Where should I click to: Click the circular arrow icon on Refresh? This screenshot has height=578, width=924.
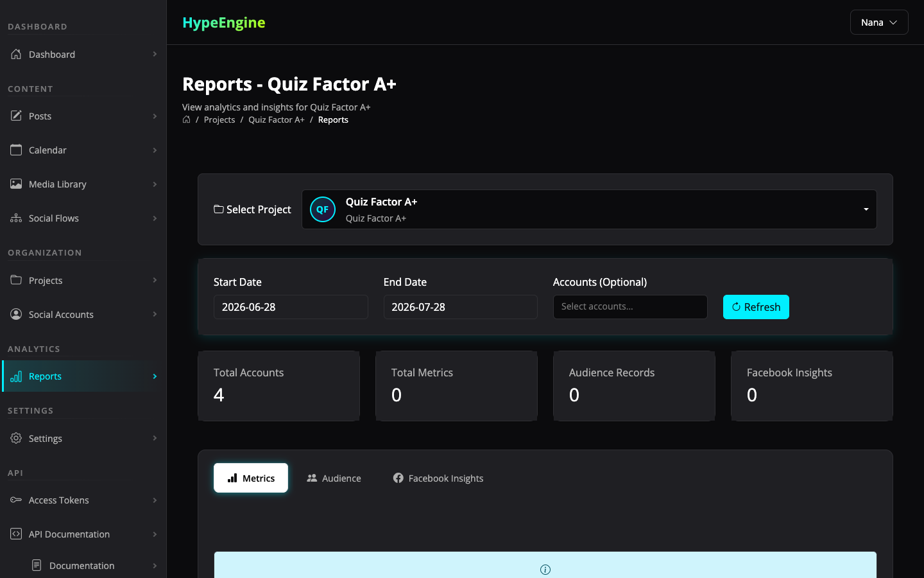coord(736,307)
